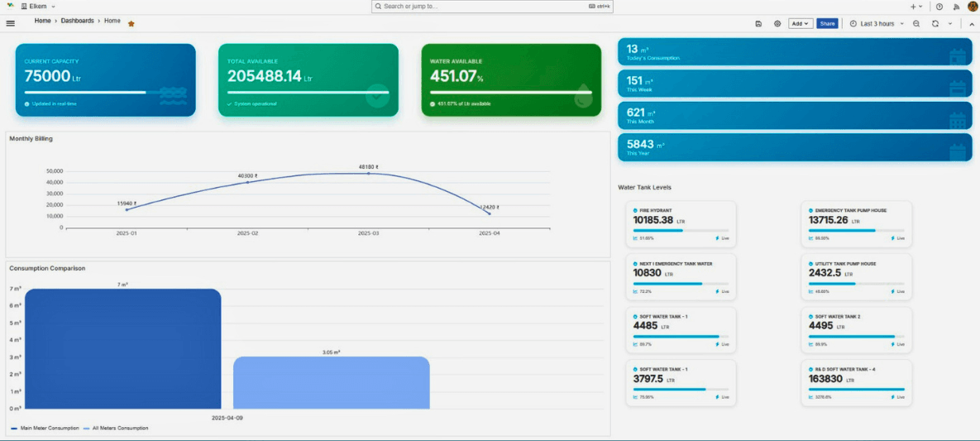The image size is (980, 441).
Task: Click the Share button
Action: click(x=827, y=24)
